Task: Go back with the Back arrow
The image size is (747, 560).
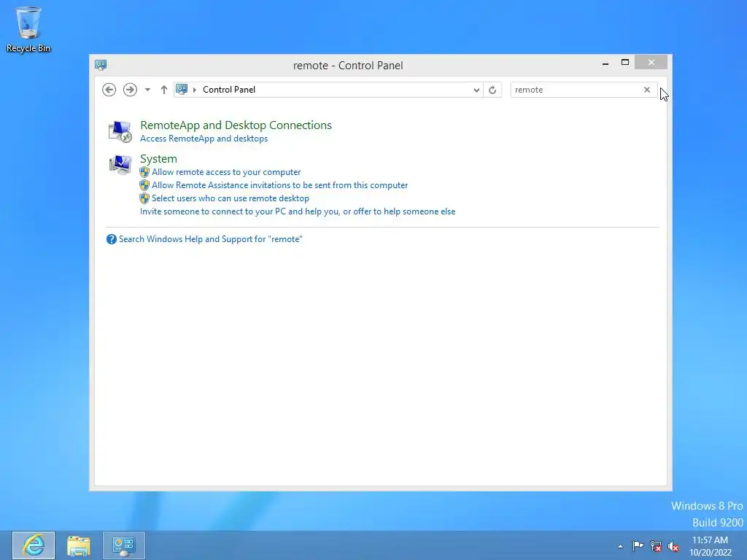Action: (109, 90)
